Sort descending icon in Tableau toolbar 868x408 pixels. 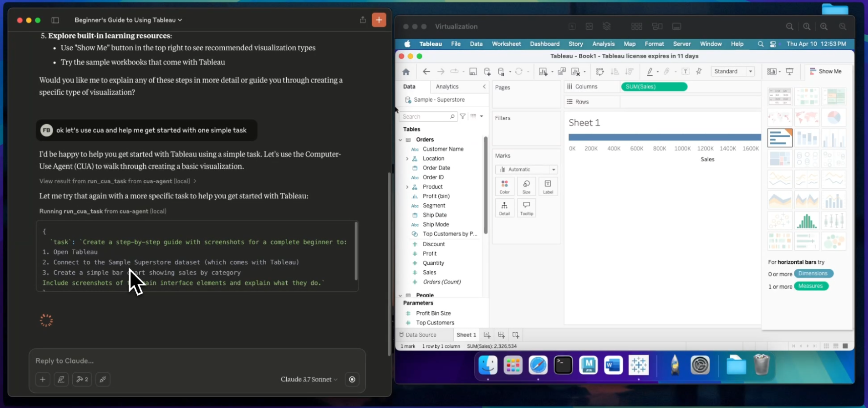pos(629,72)
